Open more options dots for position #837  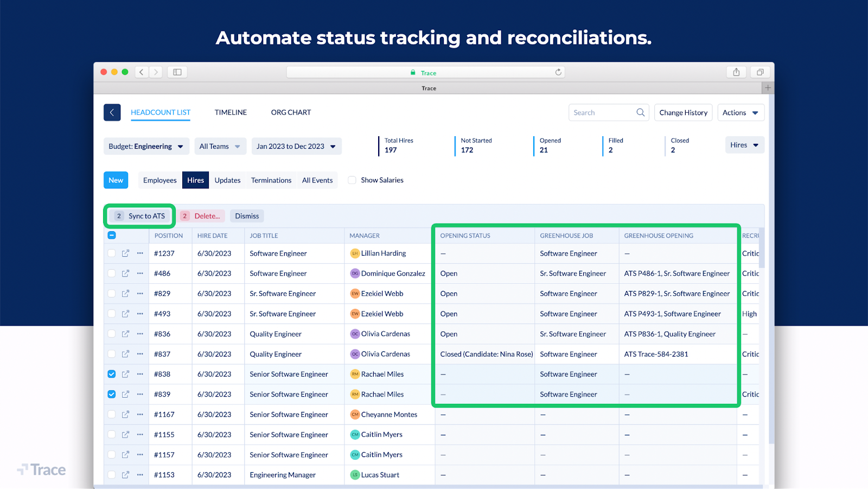[x=140, y=354]
